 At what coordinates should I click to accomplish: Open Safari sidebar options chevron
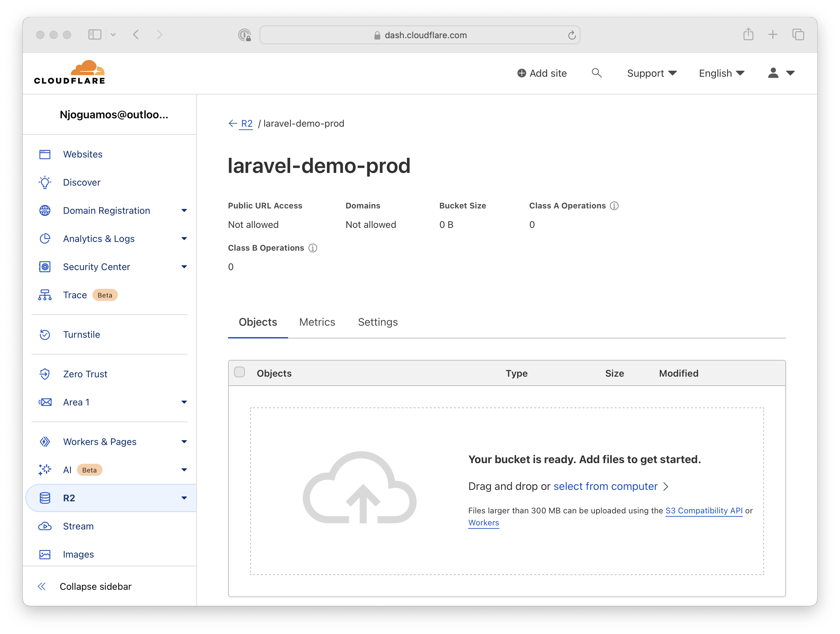113,35
